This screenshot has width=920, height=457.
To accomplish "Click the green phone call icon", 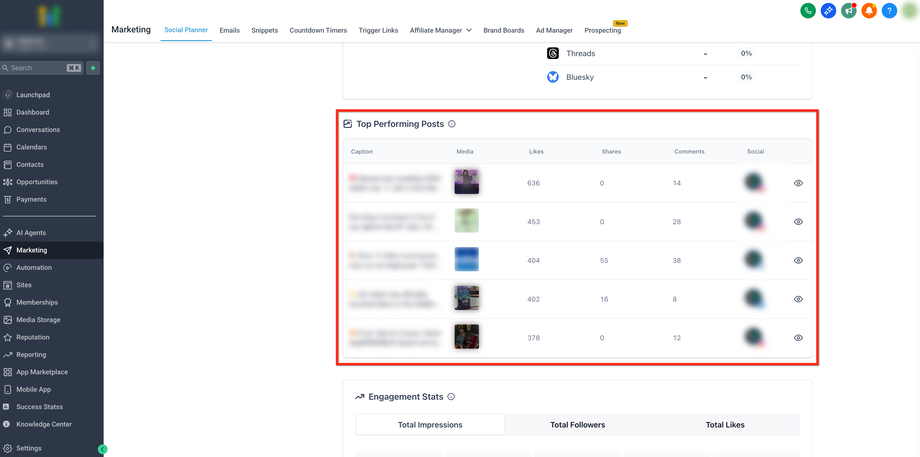I will 808,11.
